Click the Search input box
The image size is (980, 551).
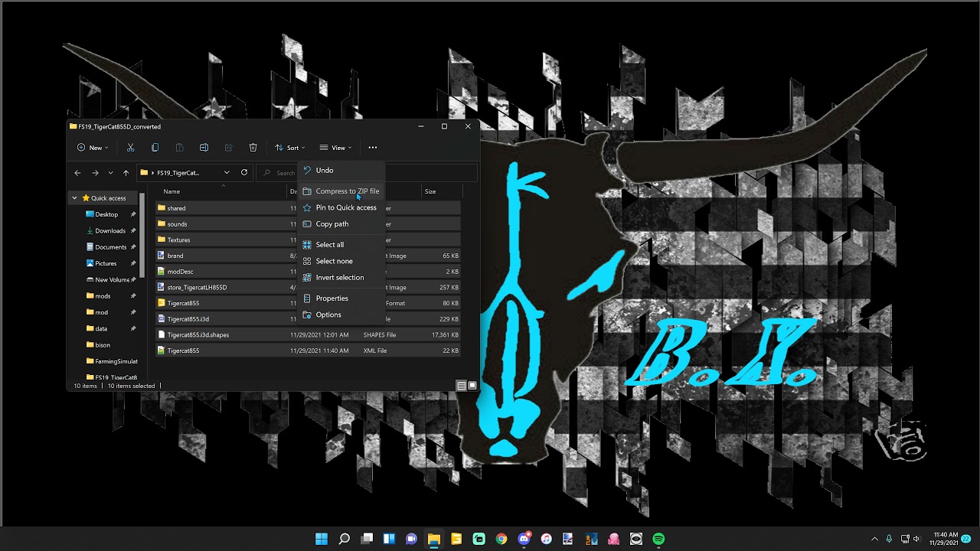(279, 173)
